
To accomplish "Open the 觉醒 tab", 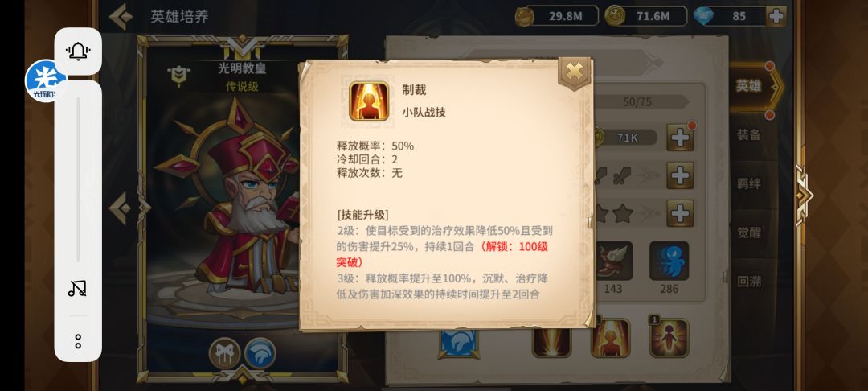I will (748, 232).
